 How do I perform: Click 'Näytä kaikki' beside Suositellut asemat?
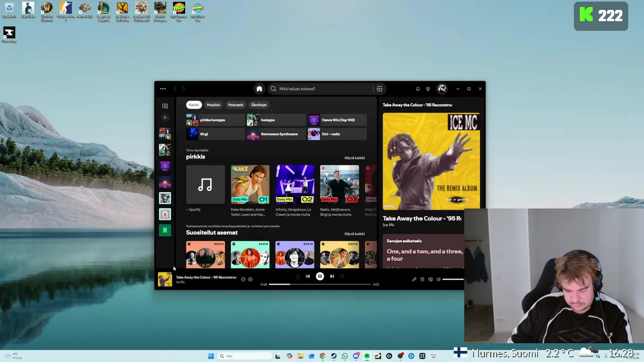pos(354,234)
